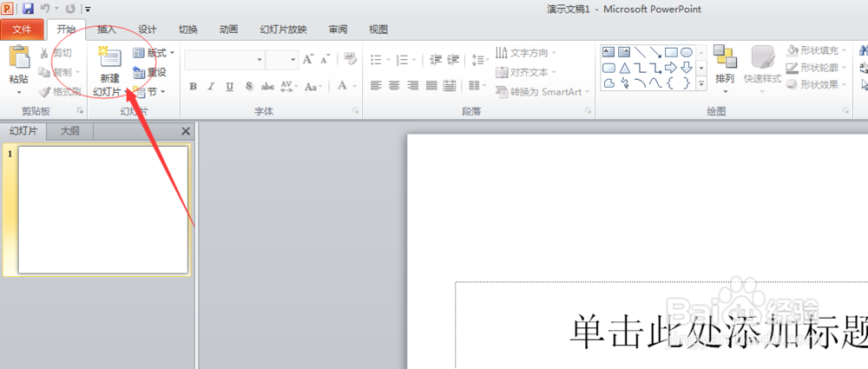Click the Bullets list icon

point(377,59)
